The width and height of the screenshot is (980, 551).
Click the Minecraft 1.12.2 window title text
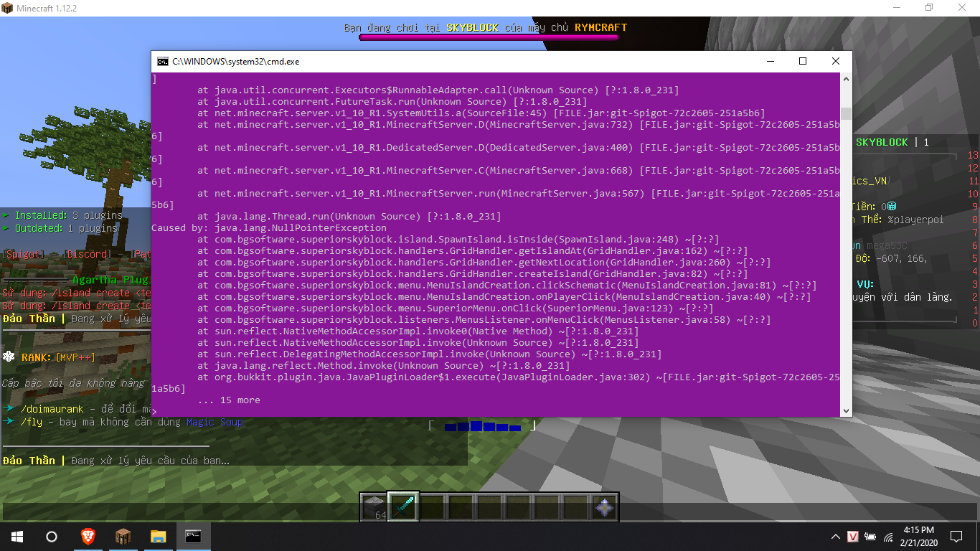(47, 7)
